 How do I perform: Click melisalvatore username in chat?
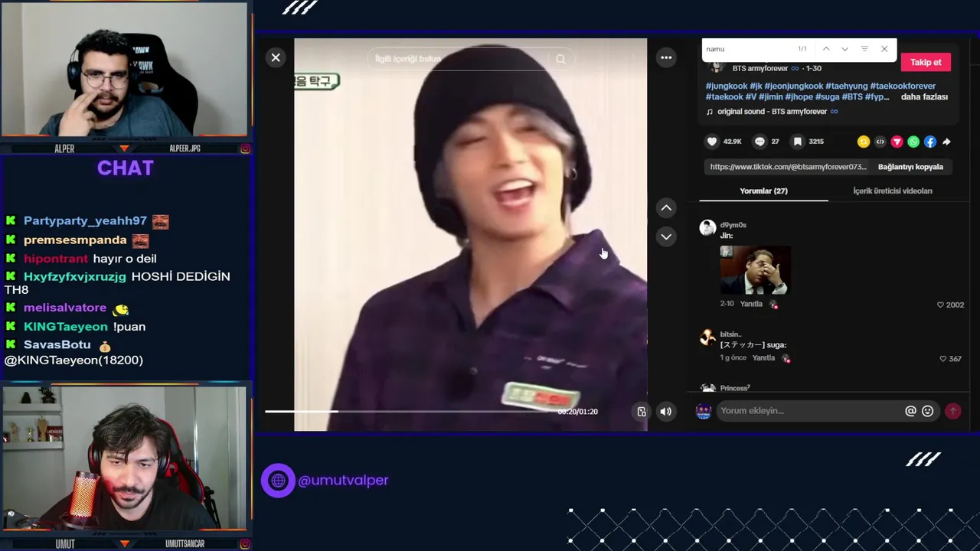point(65,308)
